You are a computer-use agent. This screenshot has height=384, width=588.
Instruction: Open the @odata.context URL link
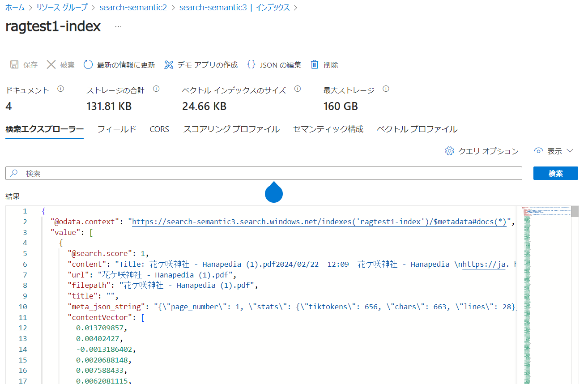point(319,222)
